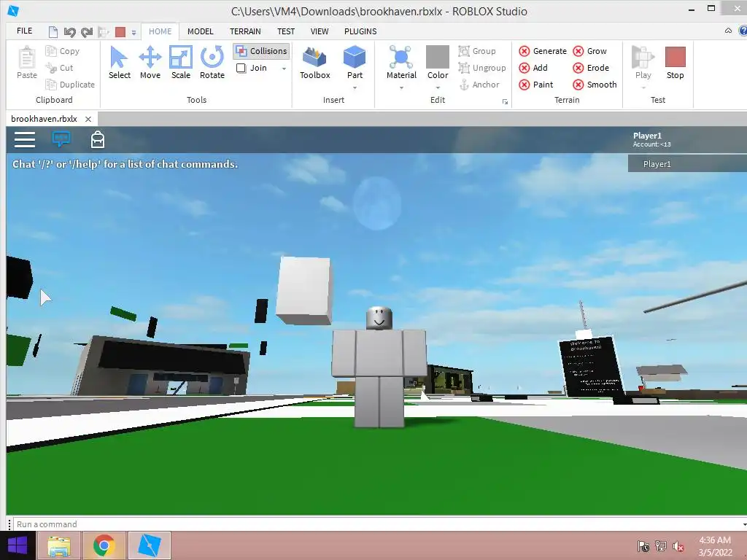The width and height of the screenshot is (747, 560).
Task: Activate the Move tool
Action: click(x=150, y=63)
